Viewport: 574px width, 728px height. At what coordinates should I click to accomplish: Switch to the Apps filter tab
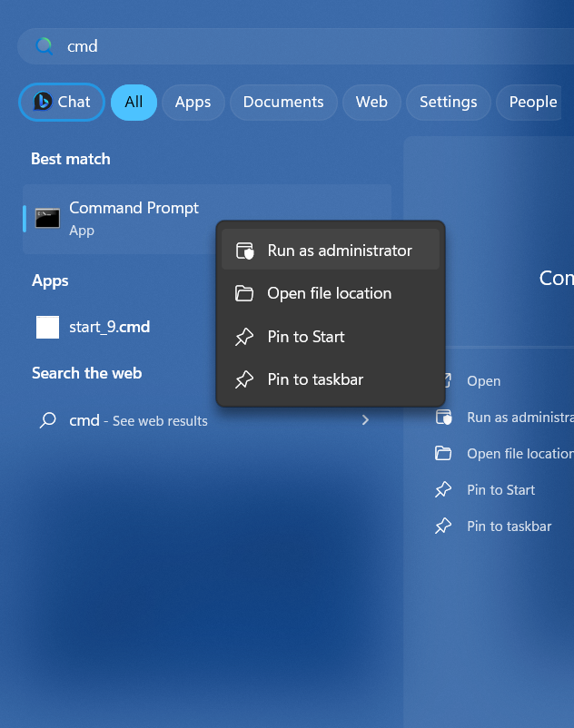tap(193, 103)
